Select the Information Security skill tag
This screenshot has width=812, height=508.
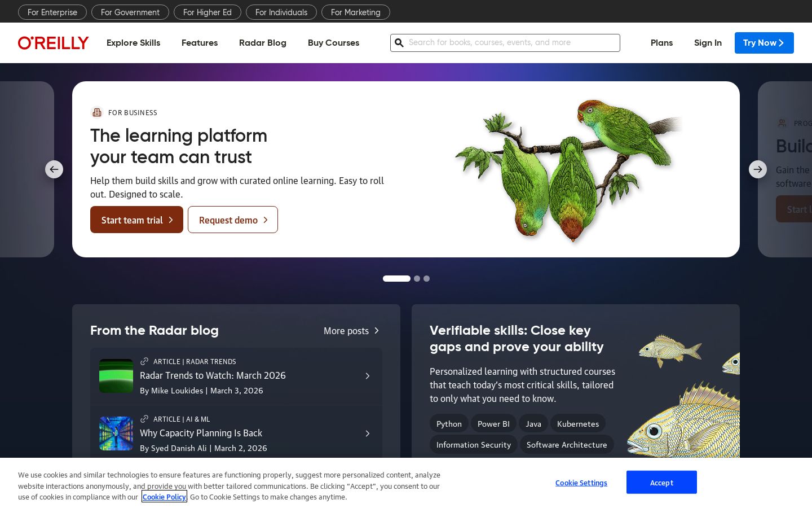click(474, 445)
